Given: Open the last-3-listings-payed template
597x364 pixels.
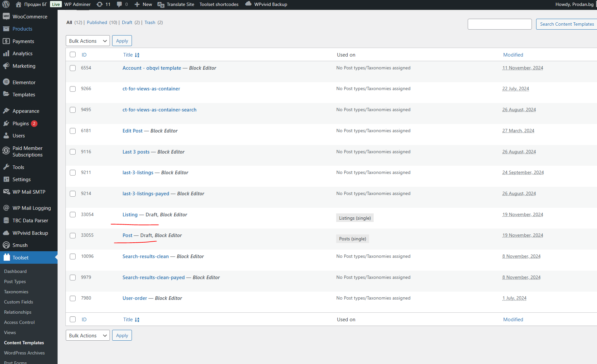Looking at the screenshot, I should point(146,194).
